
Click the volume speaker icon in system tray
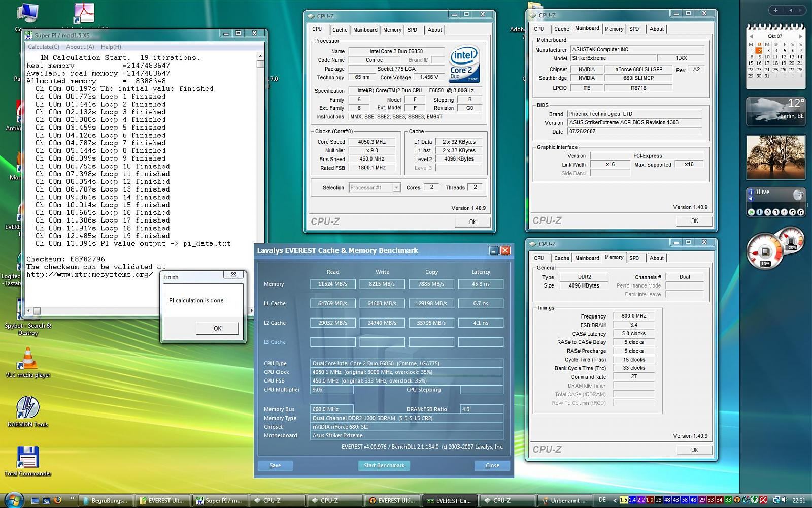point(785,500)
